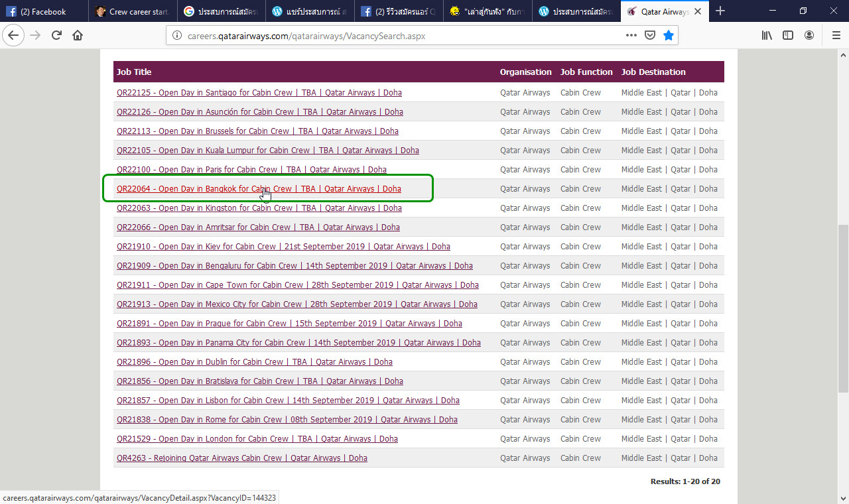Image resolution: width=849 pixels, height=504 pixels.
Task: Click the Job Title column header
Action: (134, 72)
